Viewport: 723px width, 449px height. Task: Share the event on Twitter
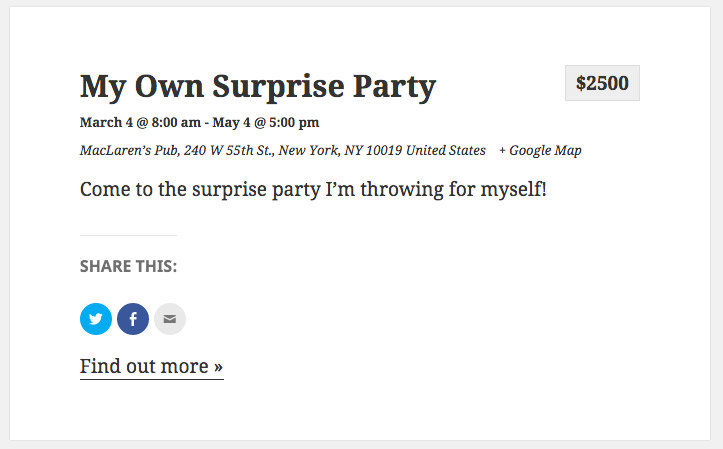tap(96, 319)
